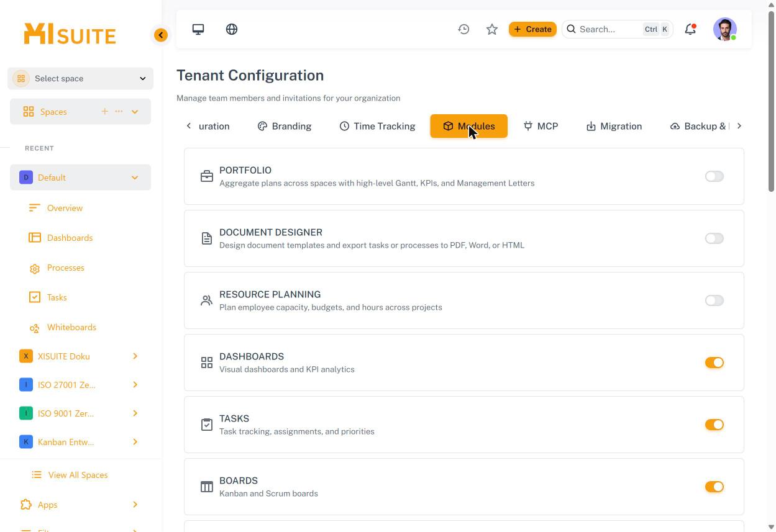This screenshot has height=532, width=776.
Task: Collapse the Spaces section chevron
Action: 135,112
